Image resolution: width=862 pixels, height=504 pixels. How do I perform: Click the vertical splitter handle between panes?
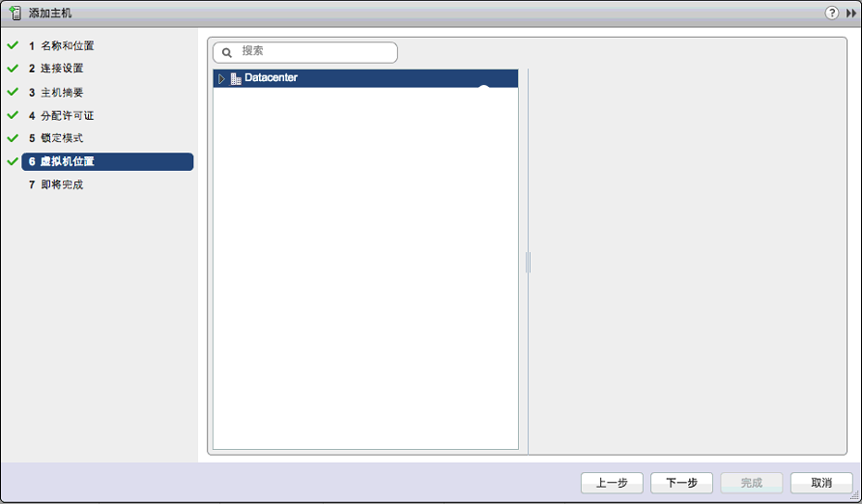click(528, 263)
